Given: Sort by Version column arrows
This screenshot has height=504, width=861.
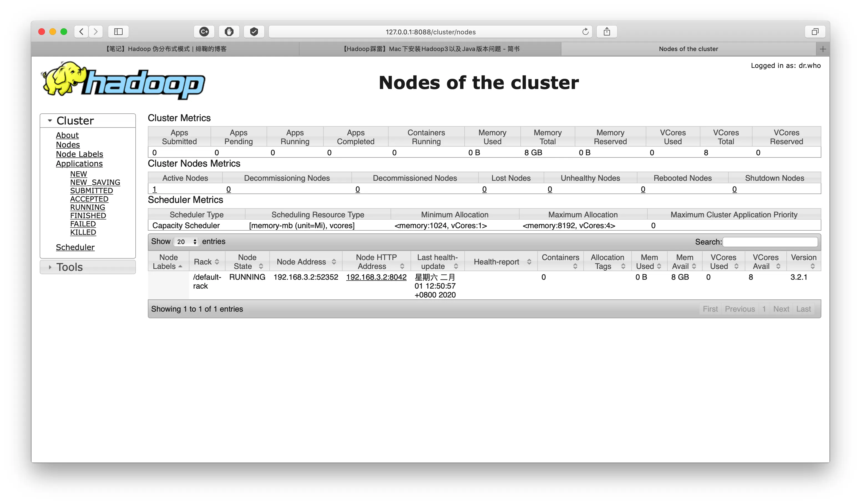Looking at the screenshot, I should pos(813,266).
